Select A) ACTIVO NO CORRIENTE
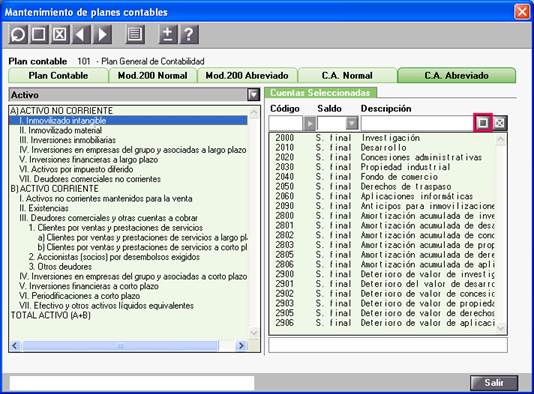534x394 pixels. (61, 111)
